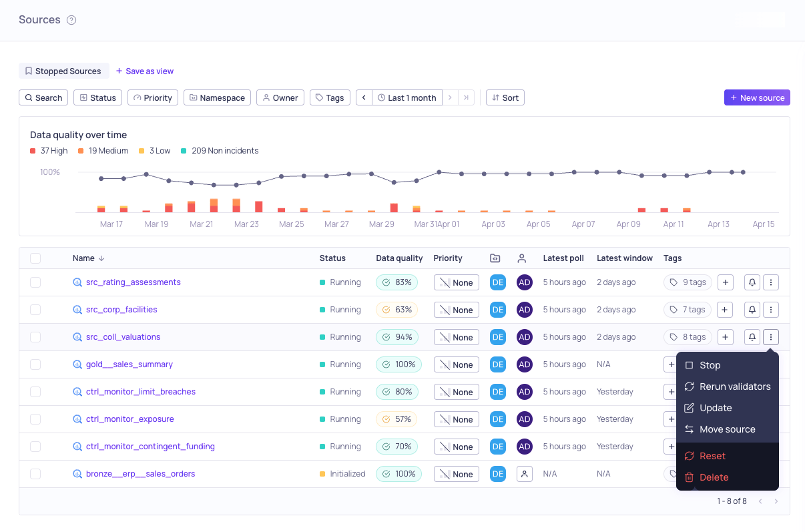This screenshot has width=805, height=532.
Task: Click the 63% data quality badge
Action: tap(396, 310)
